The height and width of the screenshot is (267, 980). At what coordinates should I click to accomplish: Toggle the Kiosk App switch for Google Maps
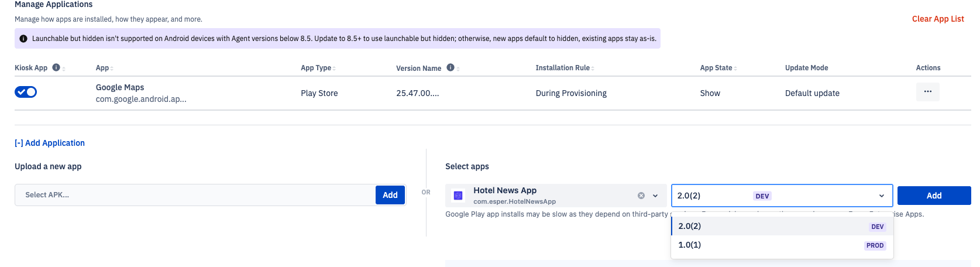tap(26, 92)
